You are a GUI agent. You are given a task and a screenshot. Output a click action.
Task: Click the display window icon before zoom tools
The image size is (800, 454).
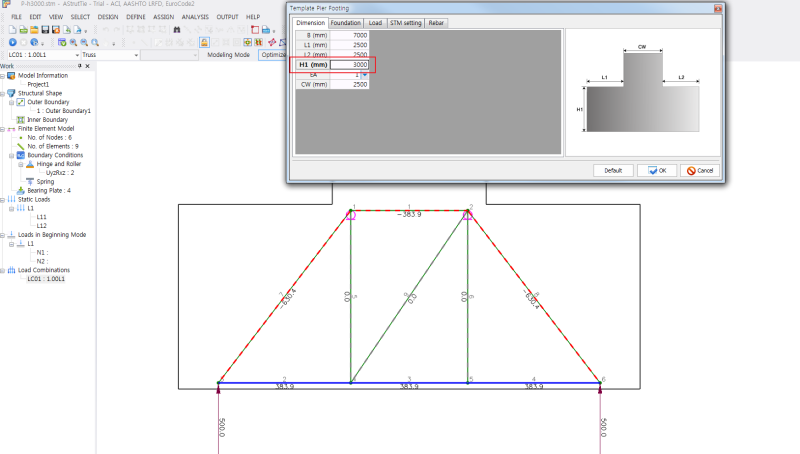coord(62,42)
